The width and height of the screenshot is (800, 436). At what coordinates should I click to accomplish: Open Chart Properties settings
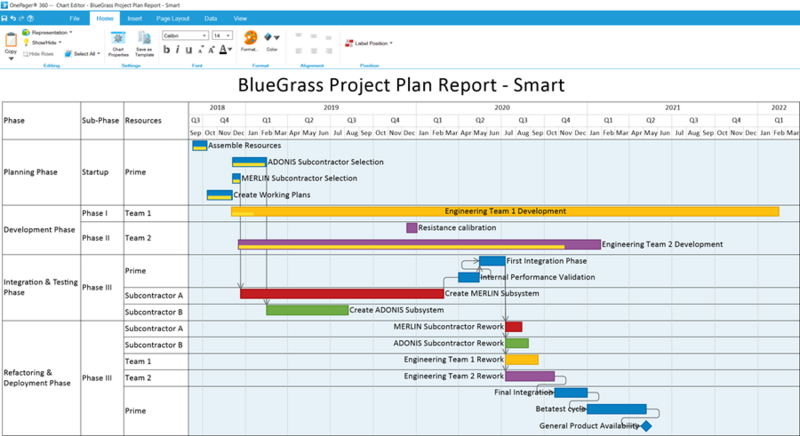[x=118, y=44]
